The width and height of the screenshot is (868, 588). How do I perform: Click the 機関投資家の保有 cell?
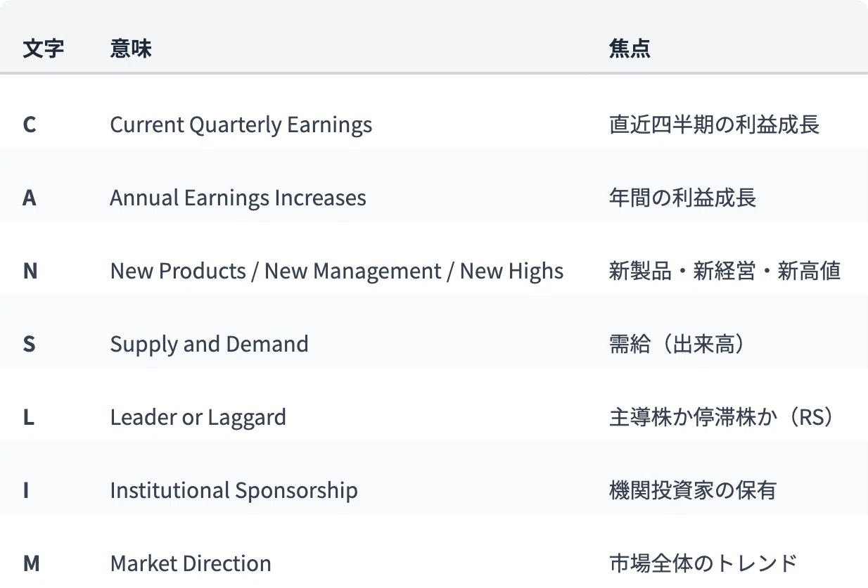pyautogui.click(x=693, y=491)
